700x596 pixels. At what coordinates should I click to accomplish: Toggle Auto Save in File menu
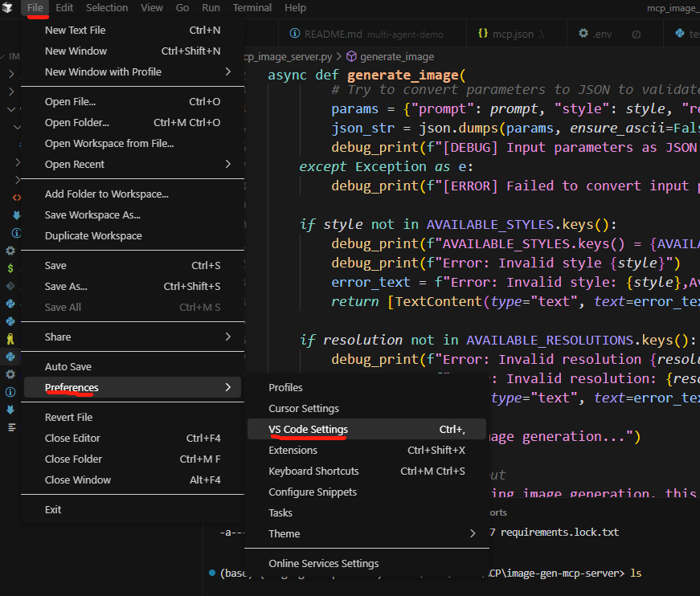133,367
